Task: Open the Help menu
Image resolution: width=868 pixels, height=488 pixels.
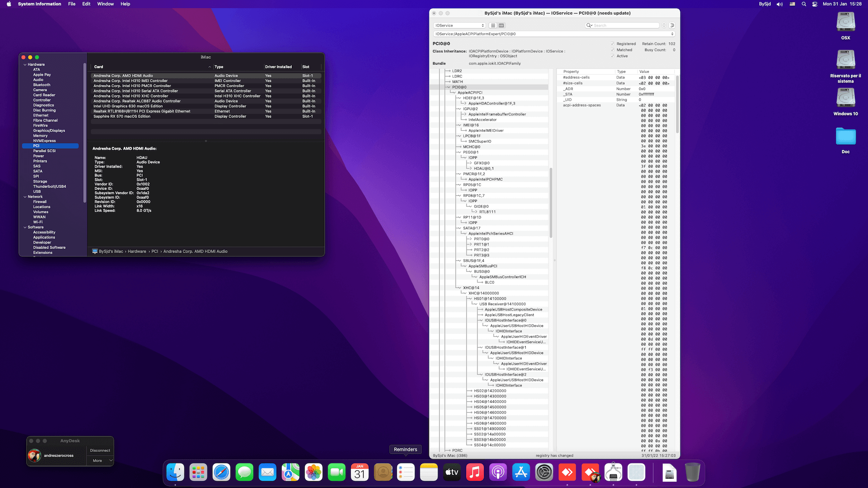Action: [x=125, y=4]
